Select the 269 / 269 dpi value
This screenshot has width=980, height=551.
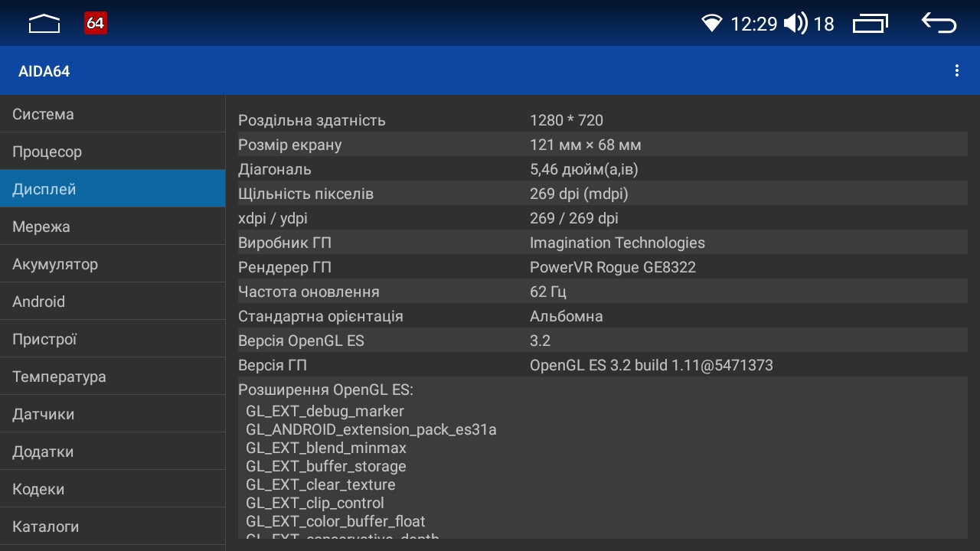pyautogui.click(x=574, y=218)
